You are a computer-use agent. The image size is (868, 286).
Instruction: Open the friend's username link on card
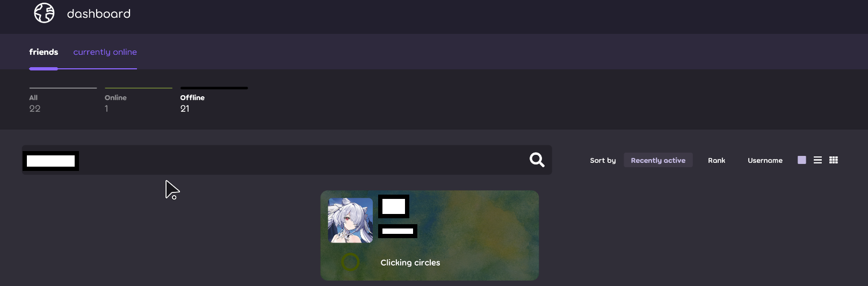click(394, 206)
